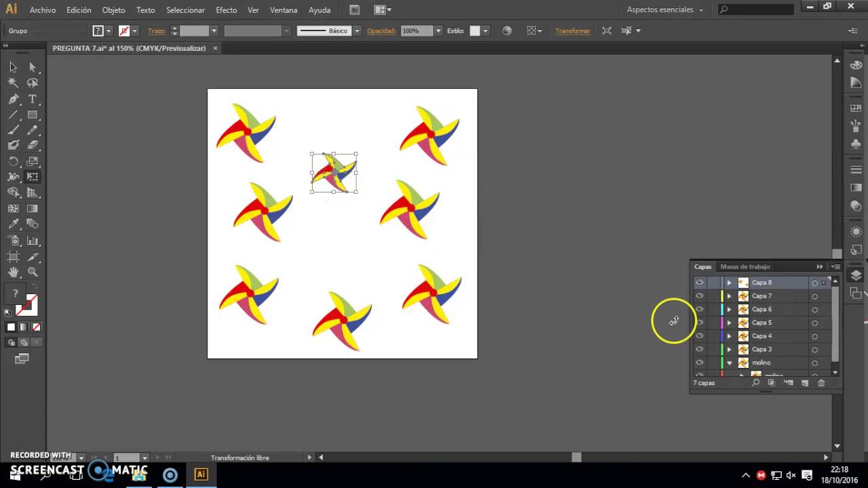The width and height of the screenshot is (868, 488).
Task: Select the Paintbrush tool
Action: pos(13,130)
